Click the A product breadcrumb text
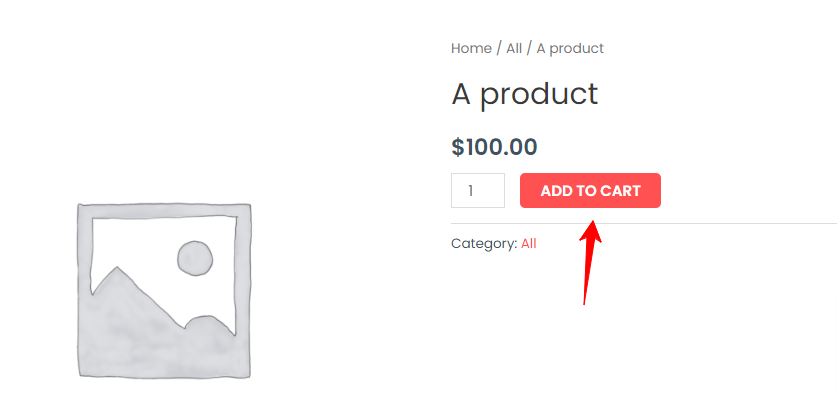This screenshot has width=837, height=407. 570,49
